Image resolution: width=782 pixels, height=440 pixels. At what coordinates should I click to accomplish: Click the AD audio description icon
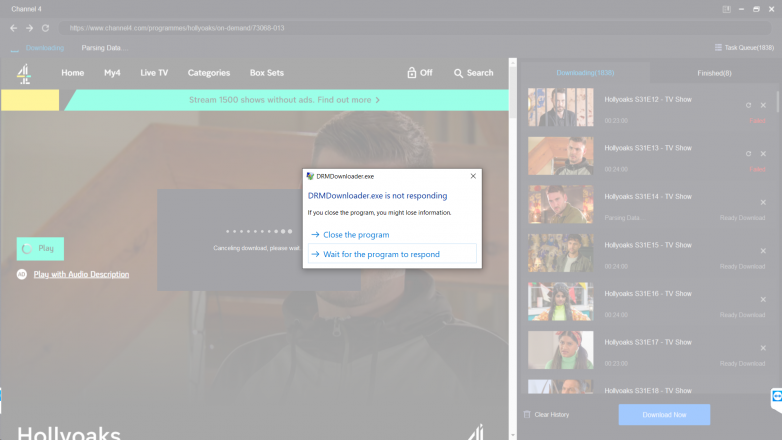pos(21,274)
